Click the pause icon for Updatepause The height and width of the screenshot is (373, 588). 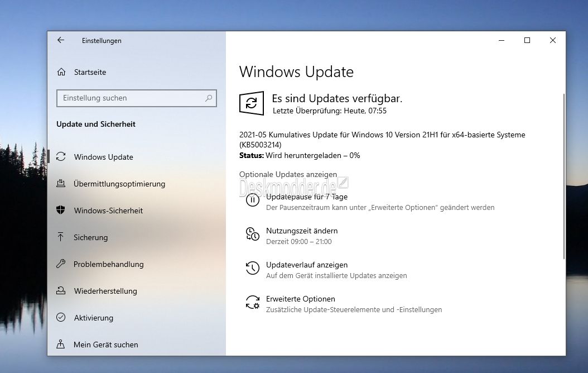[x=252, y=200]
